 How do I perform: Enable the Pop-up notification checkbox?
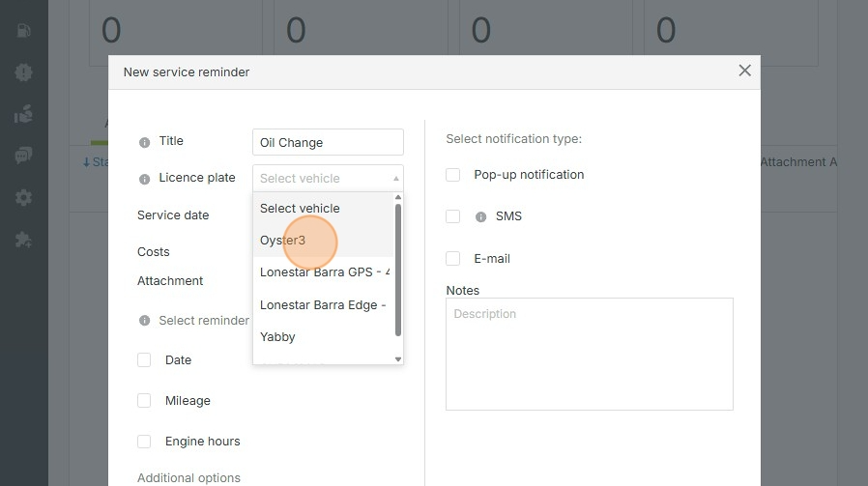tap(452, 175)
